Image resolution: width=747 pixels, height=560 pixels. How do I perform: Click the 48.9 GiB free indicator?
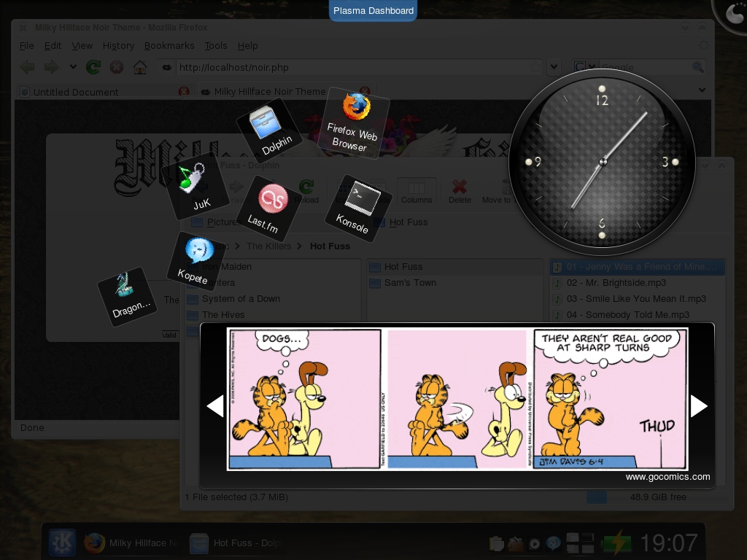coord(657,497)
